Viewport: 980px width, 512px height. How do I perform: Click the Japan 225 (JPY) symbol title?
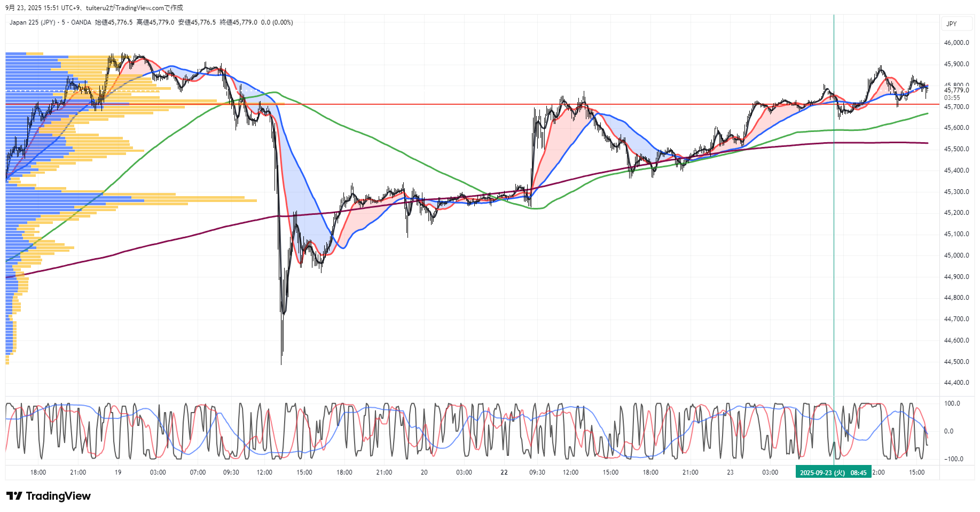(x=33, y=22)
